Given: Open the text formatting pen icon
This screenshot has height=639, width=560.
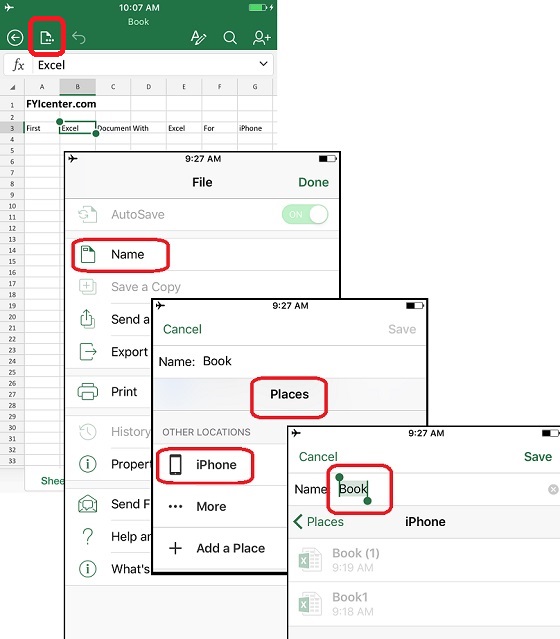Looking at the screenshot, I should coord(198,38).
